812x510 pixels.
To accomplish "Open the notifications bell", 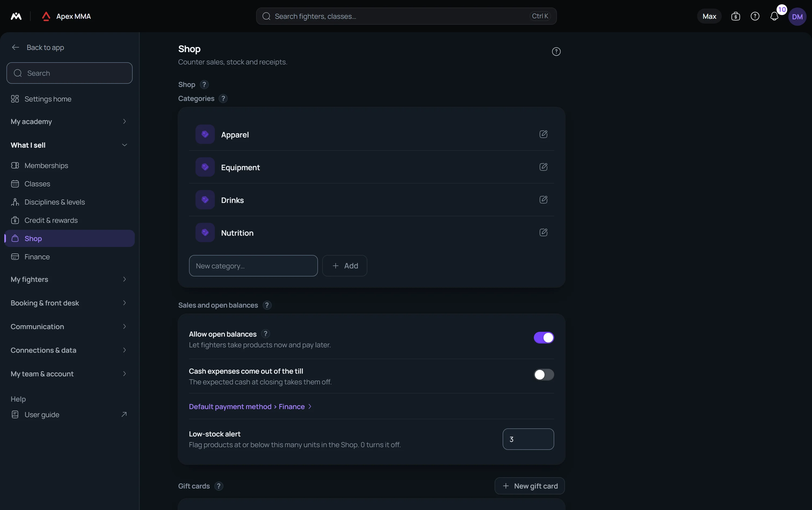I will [774, 16].
